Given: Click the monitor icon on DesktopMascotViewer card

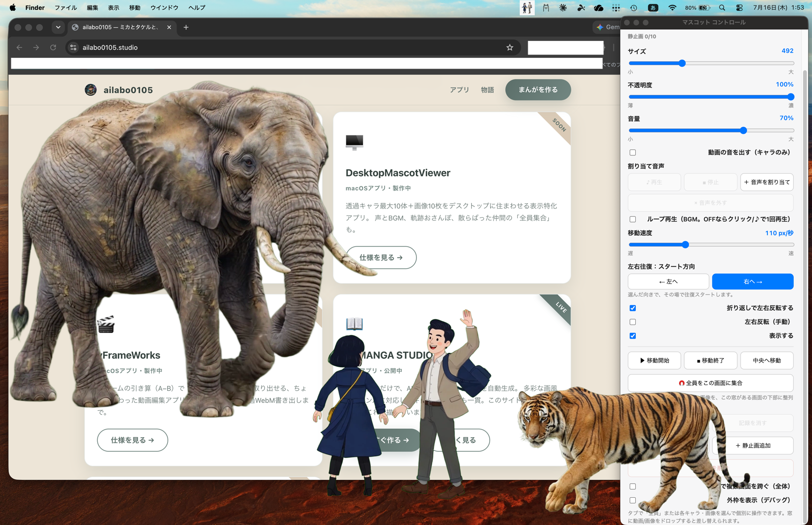Looking at the screenshot, I should click(354, 142).
